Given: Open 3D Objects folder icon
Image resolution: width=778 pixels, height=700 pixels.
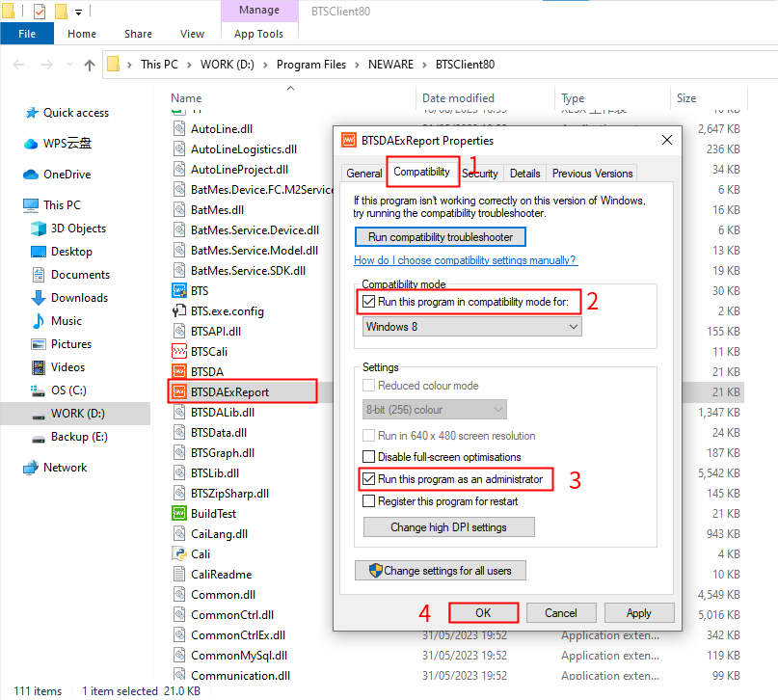Looking at the screenshot, I should [39, 229].
